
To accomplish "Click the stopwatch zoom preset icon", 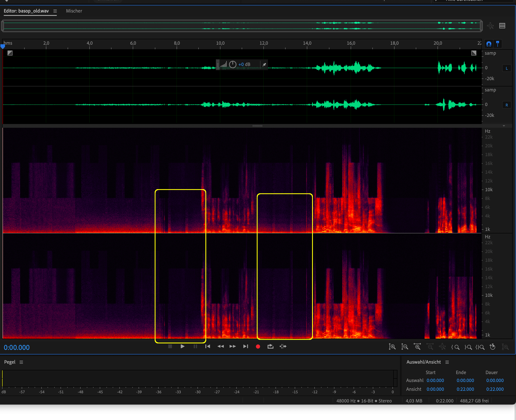I will (492, 347).
